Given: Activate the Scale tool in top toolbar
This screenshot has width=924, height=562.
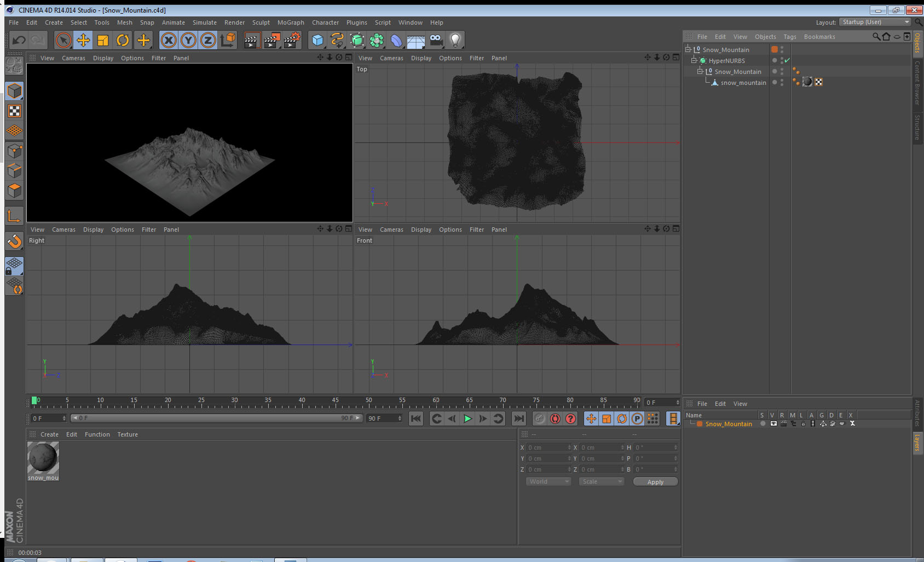Looking at the screenshot, I should (x=103, y=40).
